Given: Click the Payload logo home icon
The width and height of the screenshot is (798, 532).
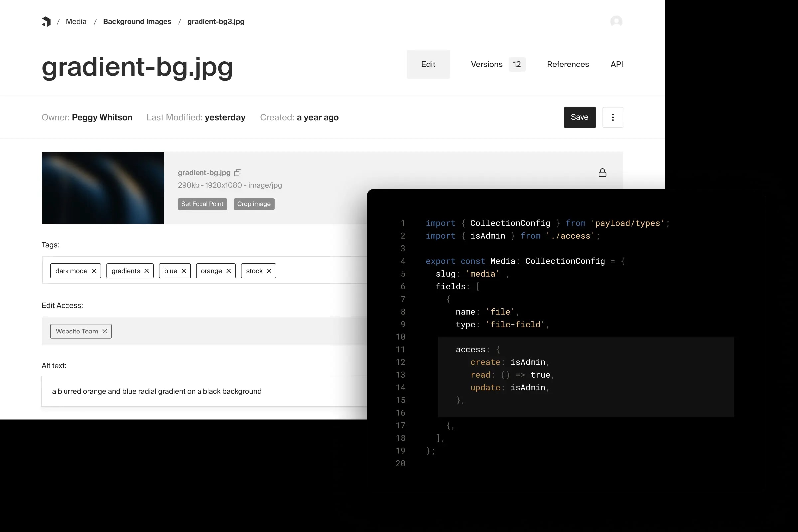Looking at the screenshot, I should 46,21.
